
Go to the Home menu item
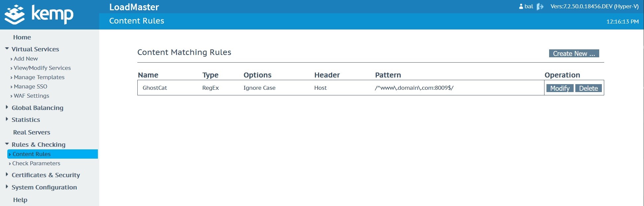coord(22,37)
